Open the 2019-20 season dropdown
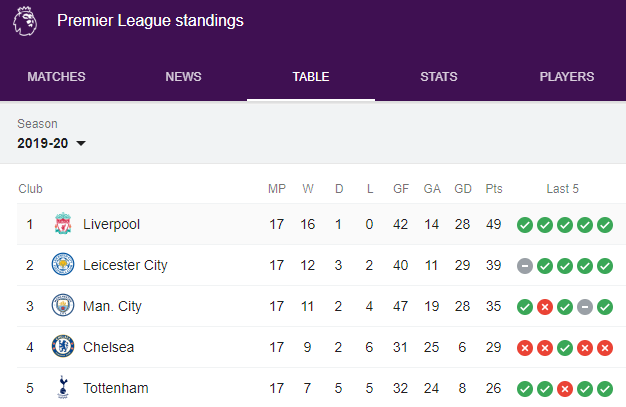The height and width of the screenshot is (407, 626). tap(52, 143)
